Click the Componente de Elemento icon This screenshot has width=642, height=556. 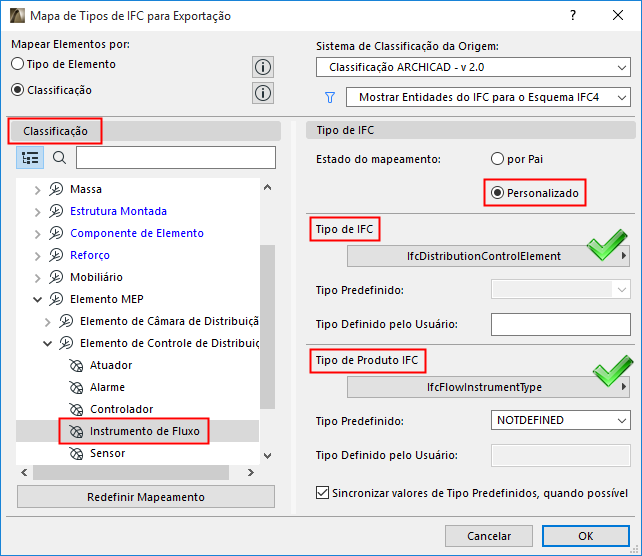(56, 233)
